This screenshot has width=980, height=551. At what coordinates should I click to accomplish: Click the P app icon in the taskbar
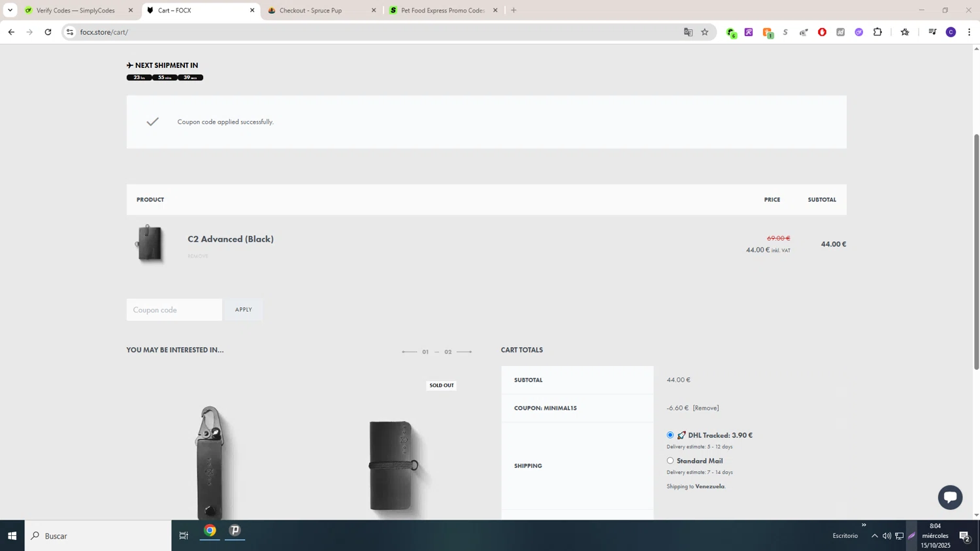tap(235, 531)
